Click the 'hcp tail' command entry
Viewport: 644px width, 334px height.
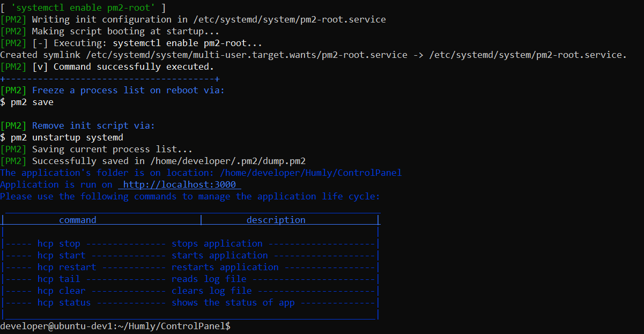(57, 278)
